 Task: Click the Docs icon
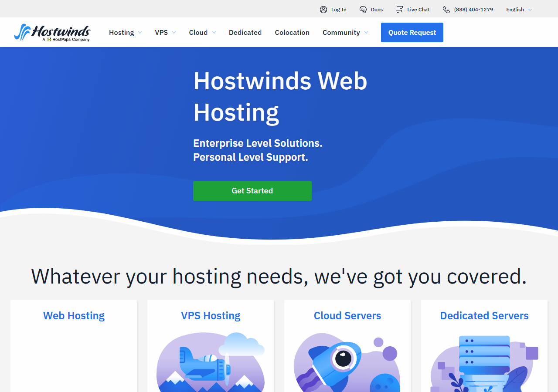[x=363, y=10]
